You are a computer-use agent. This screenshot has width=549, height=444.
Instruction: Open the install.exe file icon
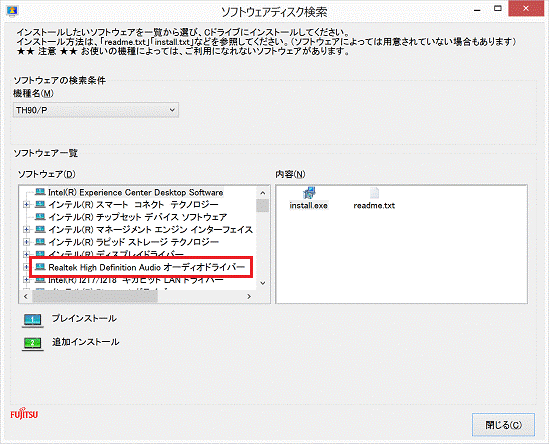(x=309, y=193)
